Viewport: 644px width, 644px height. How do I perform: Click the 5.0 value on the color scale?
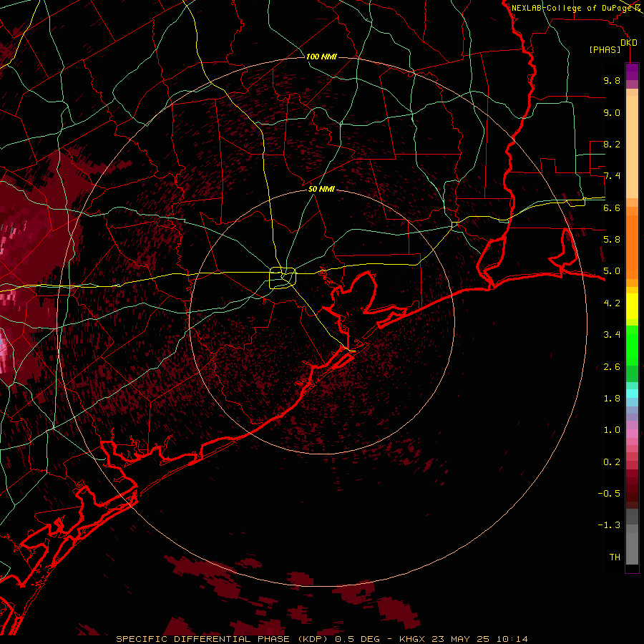click(612, 271)
